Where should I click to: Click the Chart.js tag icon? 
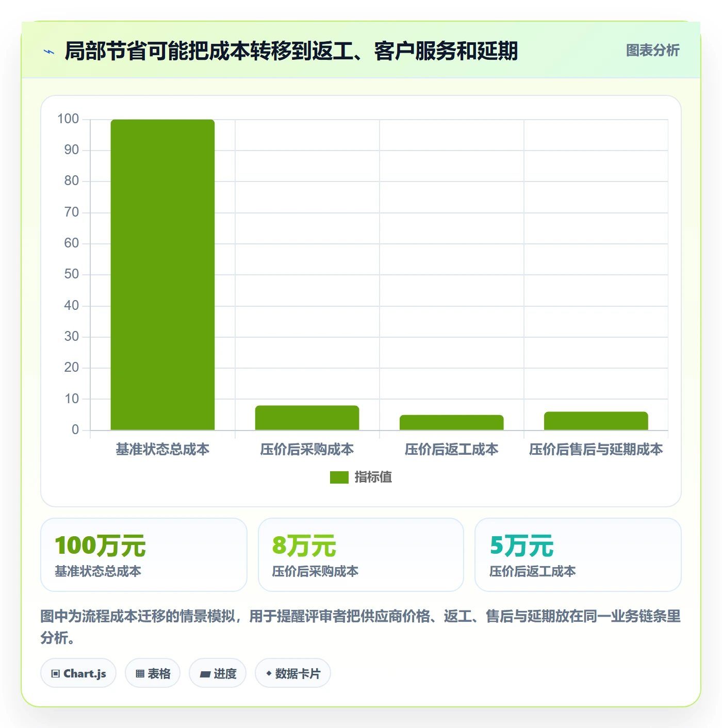tap(56, 674)
